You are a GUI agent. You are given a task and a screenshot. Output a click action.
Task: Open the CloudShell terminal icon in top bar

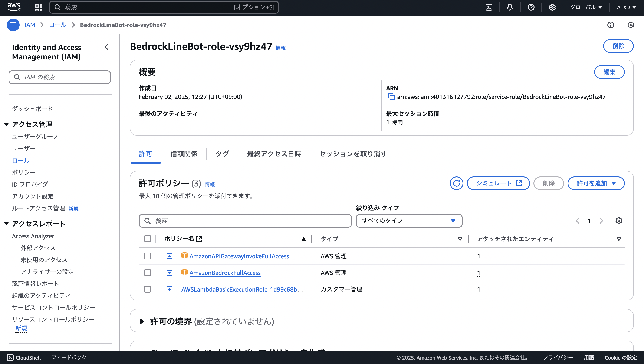[489, 7]
